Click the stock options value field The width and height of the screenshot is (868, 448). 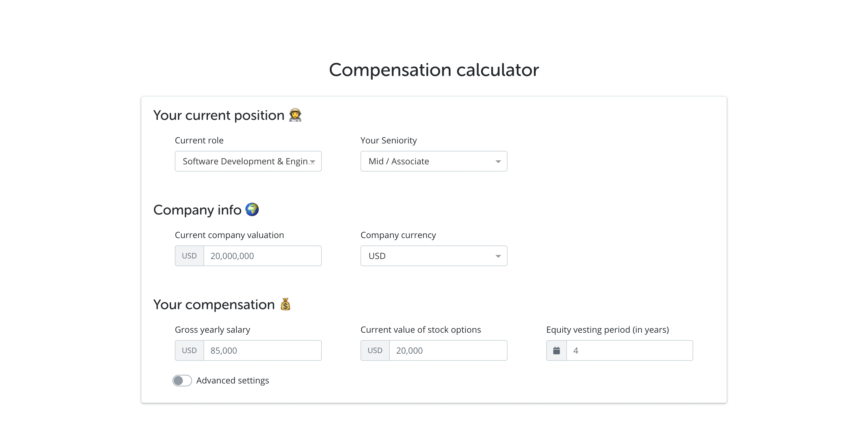tap(448, 350)
